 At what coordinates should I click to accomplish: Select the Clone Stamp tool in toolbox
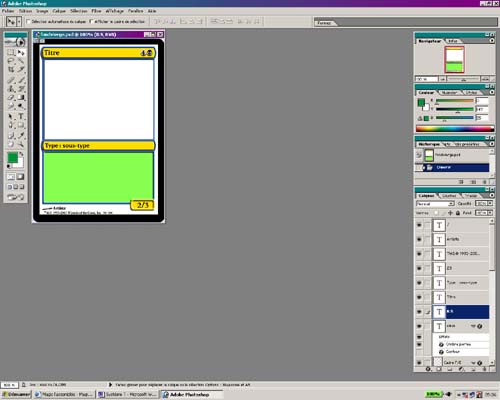(11, 89)
